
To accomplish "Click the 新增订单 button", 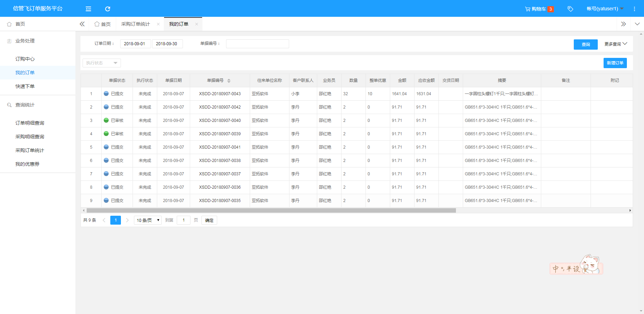I will 615,63.
